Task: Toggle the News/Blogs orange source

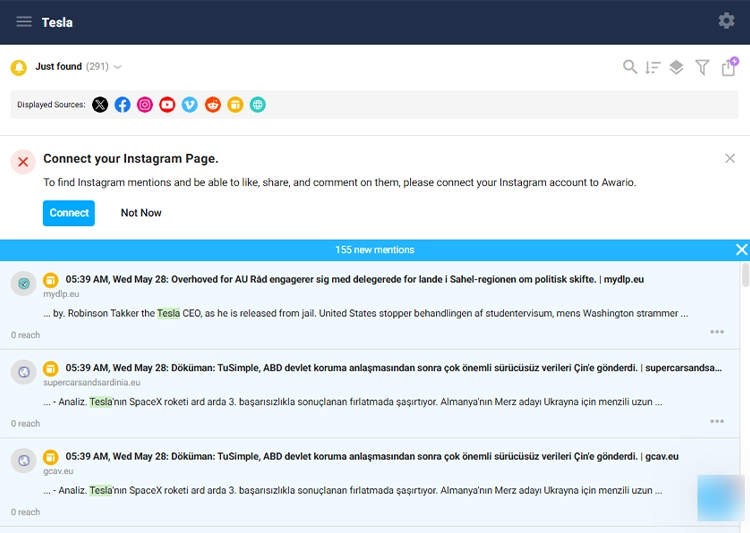Action: tap(235, 105)
